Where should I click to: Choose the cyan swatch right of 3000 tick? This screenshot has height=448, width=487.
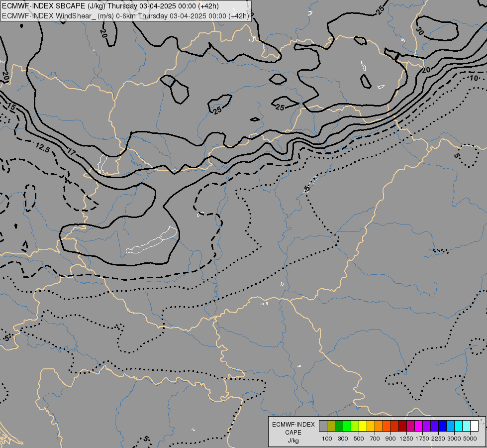point(459,426)
